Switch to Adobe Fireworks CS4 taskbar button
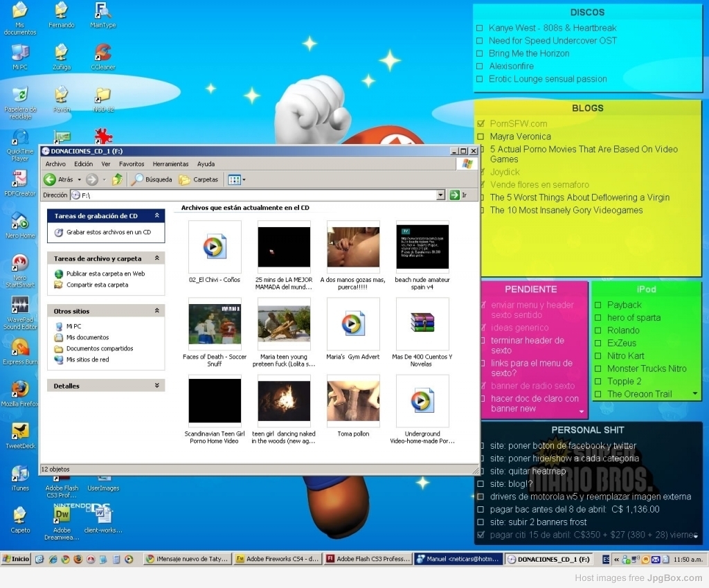The image size is (709, 588). (277, 559)
